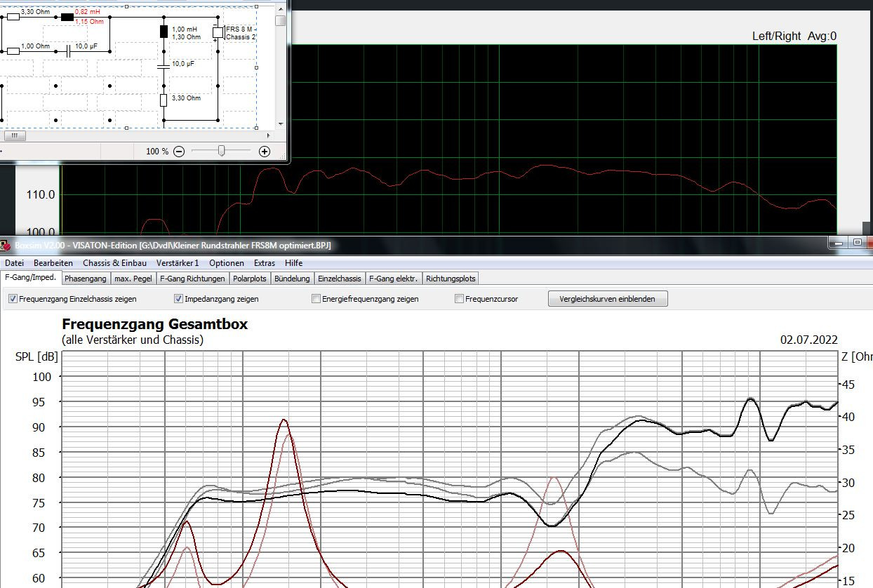873x588 pixels.
Task: Click the schematic zoom slider handle
Action: click(221, 151)
